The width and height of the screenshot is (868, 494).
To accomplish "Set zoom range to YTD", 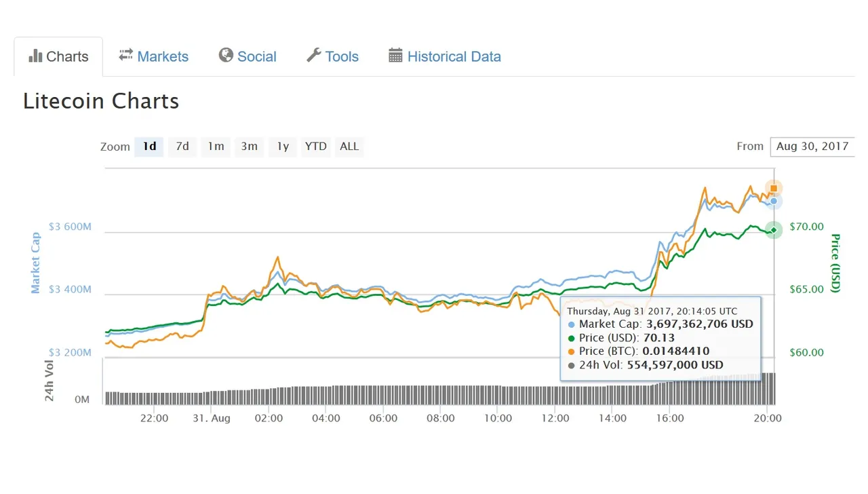I will [x=316, y=147].
